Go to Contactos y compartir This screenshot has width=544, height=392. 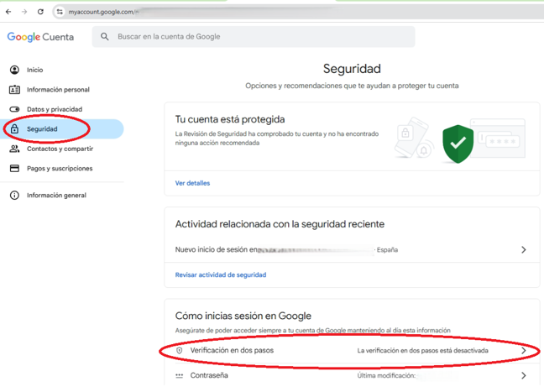coord(59,149)
